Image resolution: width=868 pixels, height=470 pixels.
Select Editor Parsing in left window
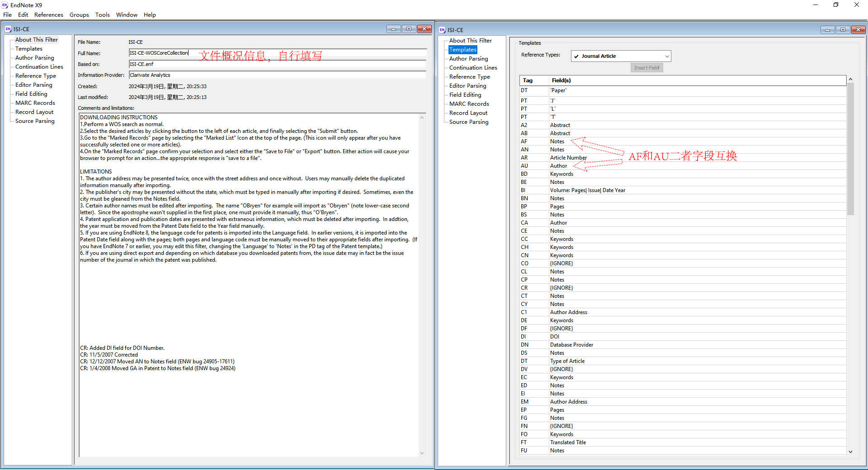(34, 85)
